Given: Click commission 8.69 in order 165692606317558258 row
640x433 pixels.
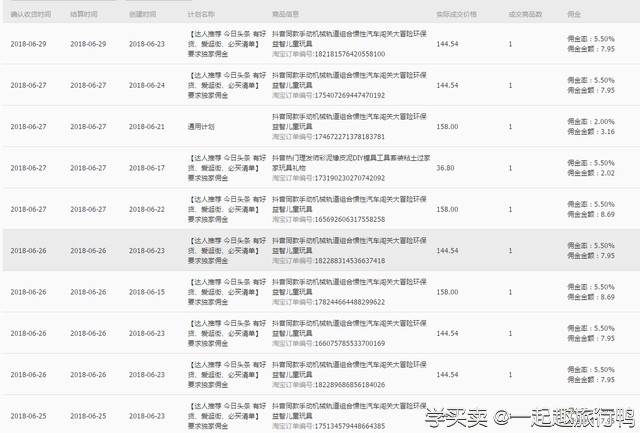Looking at the screenshot, I should 608,214.
